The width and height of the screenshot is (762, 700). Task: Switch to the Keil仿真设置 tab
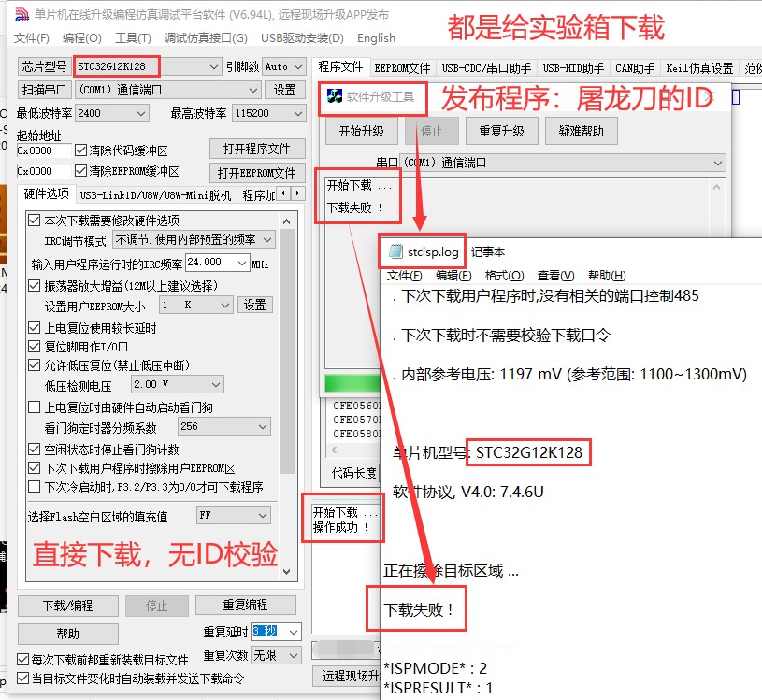click(698, 68)
